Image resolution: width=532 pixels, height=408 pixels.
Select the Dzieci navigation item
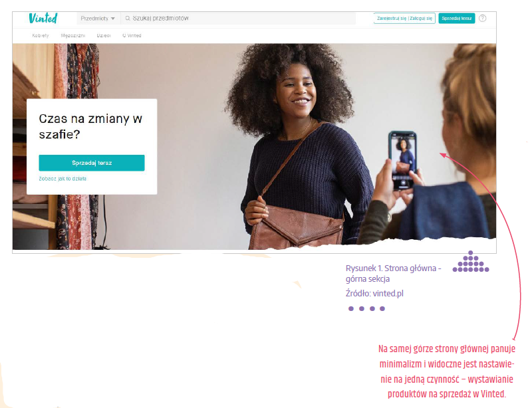(104, 35)
